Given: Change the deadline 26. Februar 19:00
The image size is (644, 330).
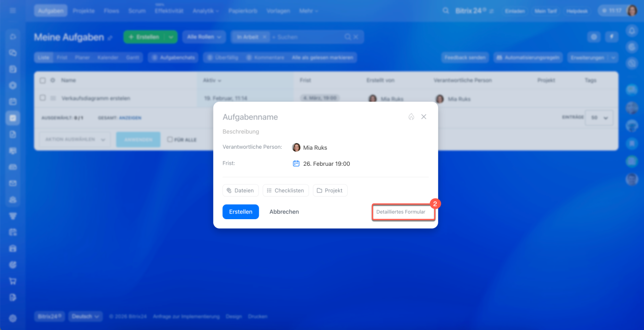Looking at the screenshot, I should 327,164.
